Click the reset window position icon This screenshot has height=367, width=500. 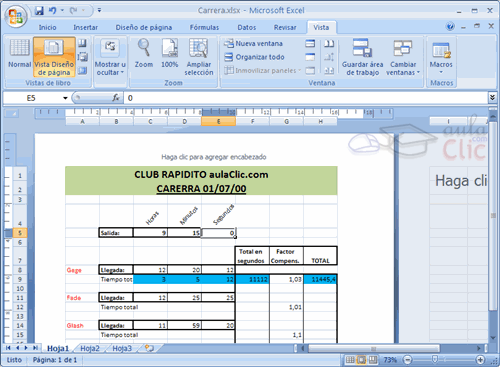tap(329, 70)
